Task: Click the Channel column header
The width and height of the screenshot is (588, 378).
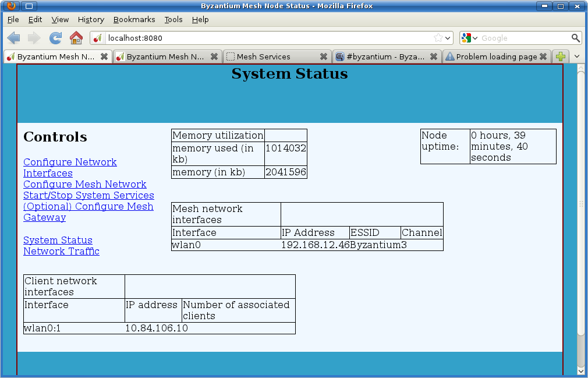Action: (422, 232)
